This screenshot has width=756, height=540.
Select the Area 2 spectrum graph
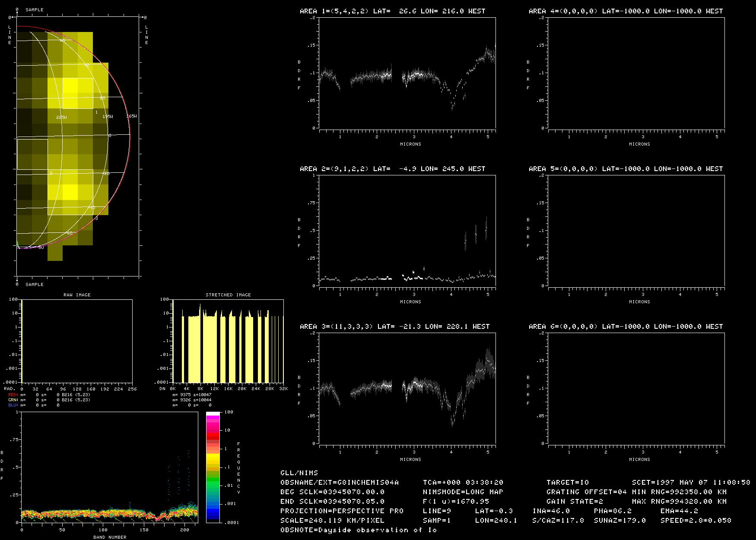[407, 230]
